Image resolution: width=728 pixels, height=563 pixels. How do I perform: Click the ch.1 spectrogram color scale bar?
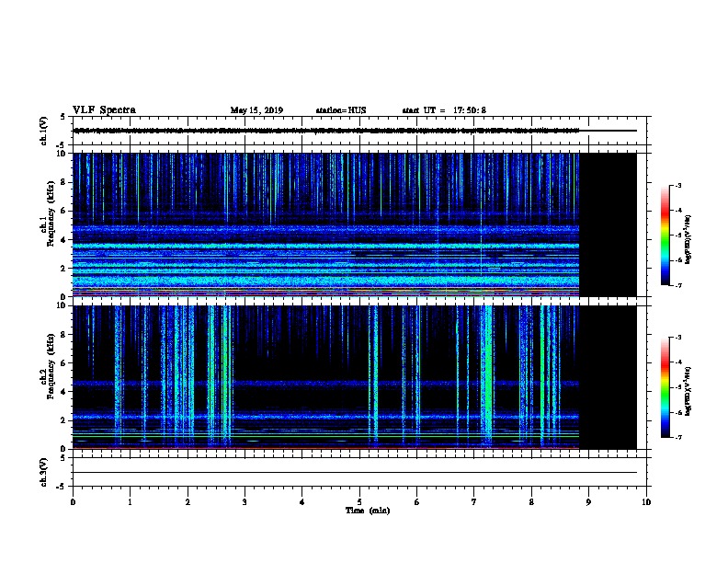[665, 236]
